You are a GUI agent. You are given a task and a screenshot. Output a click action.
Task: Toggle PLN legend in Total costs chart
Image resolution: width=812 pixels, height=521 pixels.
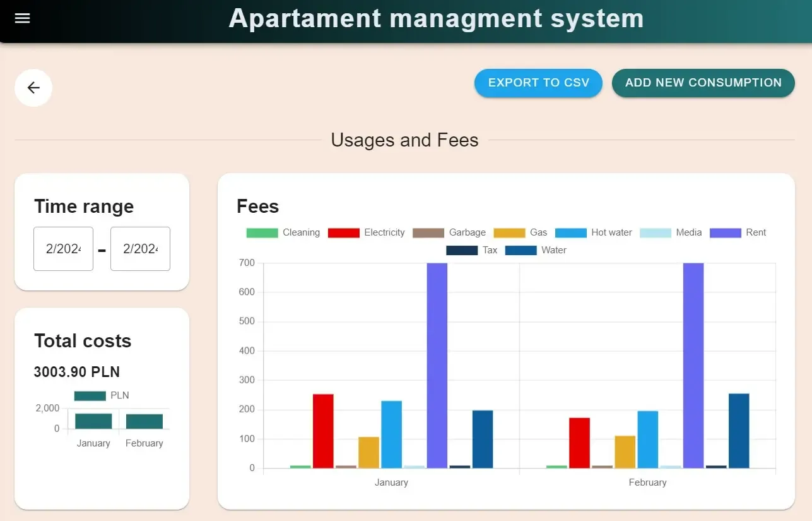pyautogui.click(x=102, y=395)
